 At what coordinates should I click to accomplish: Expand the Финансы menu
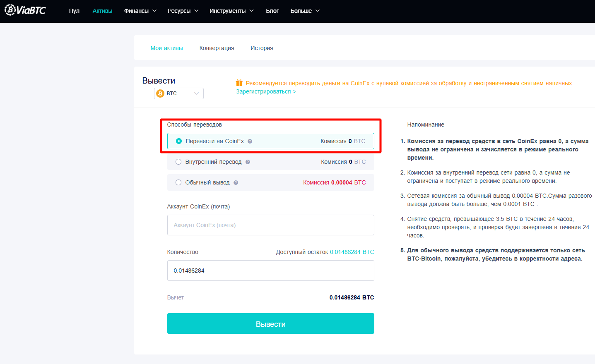[140, 11]
